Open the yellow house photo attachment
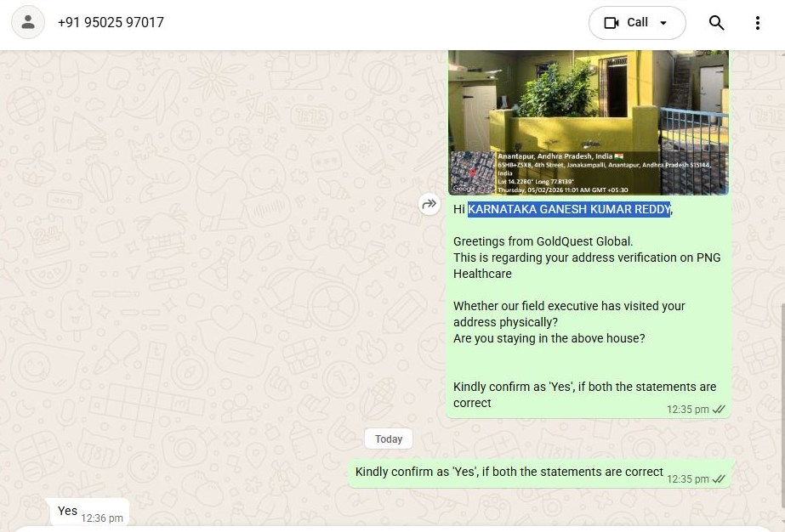Viewport: 785px width, 532px height. pyautogui.click(x=589, y=122)
